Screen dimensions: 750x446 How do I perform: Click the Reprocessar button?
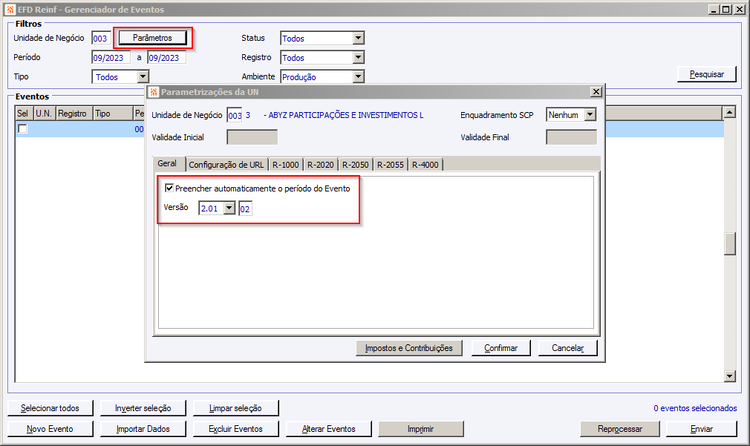point(620,429)
